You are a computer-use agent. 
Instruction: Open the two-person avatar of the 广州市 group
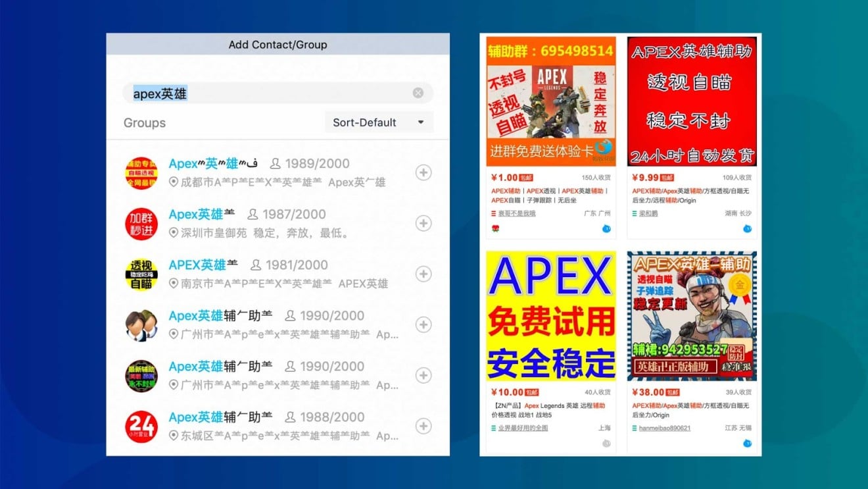141,325
